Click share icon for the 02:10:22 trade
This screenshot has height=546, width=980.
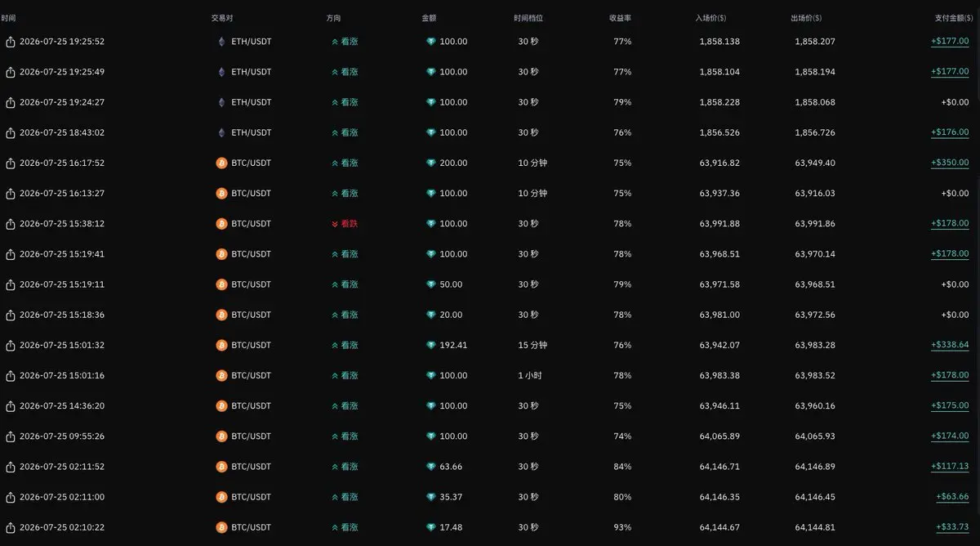pyautogui.click(x=11, y=527)
